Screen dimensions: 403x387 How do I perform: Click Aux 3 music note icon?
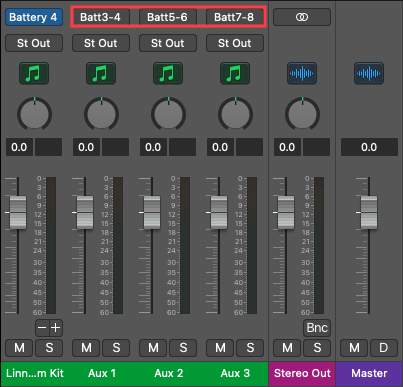[x=235, y=73]
